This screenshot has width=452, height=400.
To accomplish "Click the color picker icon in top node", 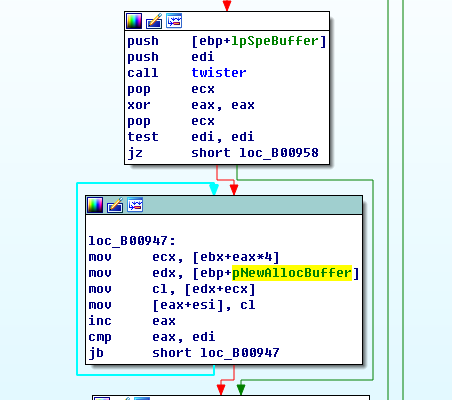I will 134,21.
